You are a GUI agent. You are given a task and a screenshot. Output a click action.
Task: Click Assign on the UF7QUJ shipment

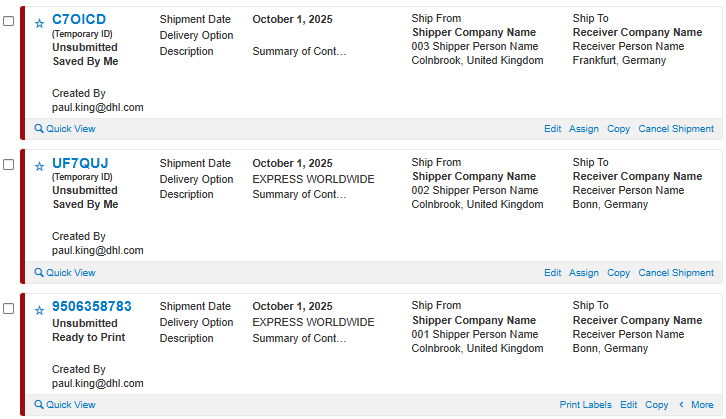(584, 273)
